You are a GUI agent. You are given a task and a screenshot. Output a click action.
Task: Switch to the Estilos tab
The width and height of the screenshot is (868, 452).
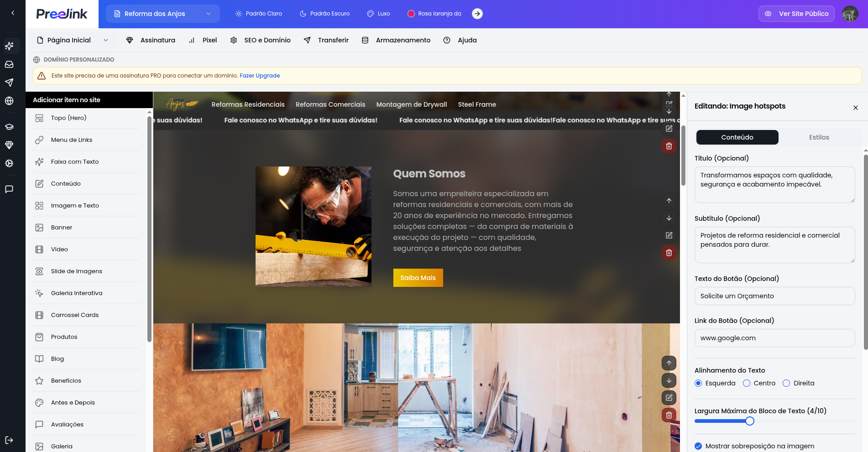coord(819,137)
